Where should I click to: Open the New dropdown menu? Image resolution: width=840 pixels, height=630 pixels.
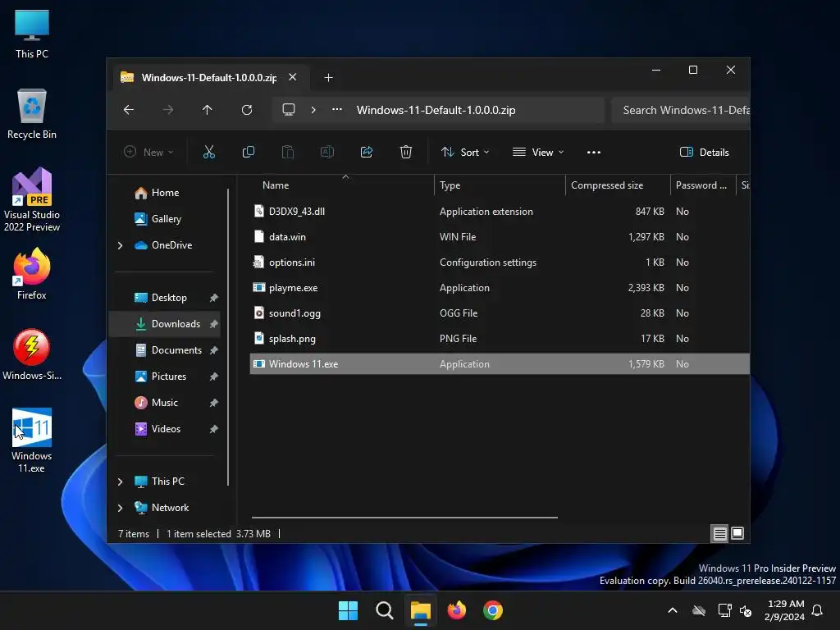tap(148, 152)
